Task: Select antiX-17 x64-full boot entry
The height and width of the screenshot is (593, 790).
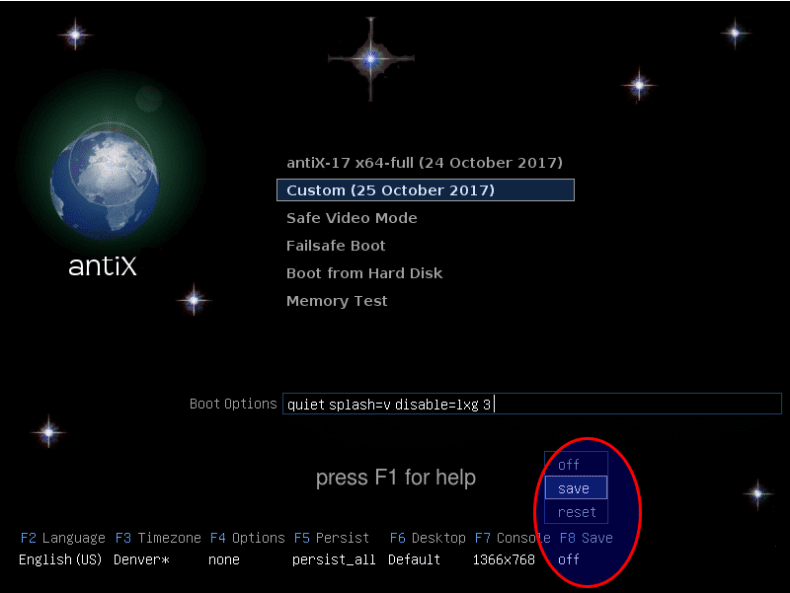Action: point(424,163)
